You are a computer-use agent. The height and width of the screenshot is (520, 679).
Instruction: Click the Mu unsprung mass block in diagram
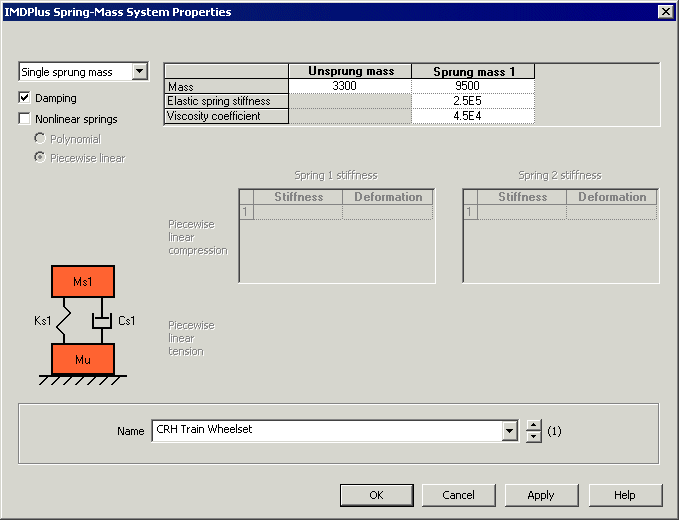tap(83, 358)
